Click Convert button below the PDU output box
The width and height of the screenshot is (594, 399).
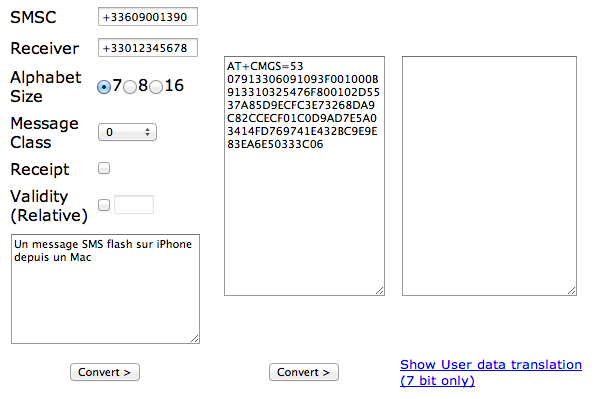coord(304,372)
